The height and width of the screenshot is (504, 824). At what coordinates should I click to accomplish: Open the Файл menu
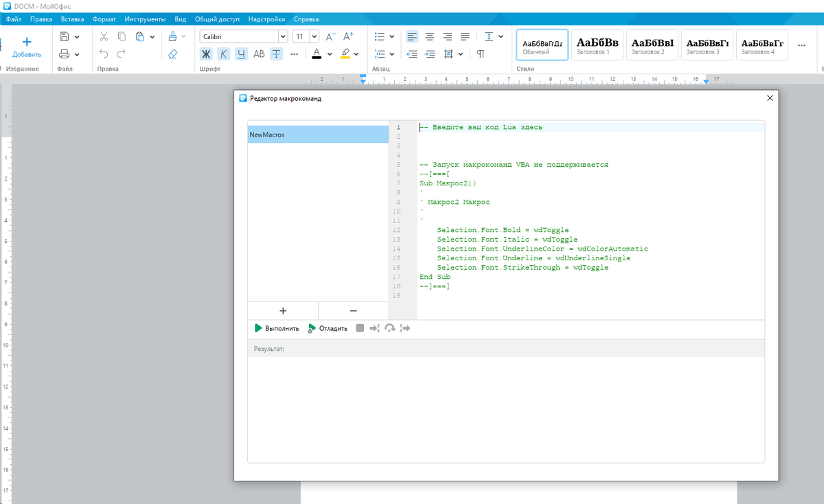pyautogui.click(x=14, y=19)
